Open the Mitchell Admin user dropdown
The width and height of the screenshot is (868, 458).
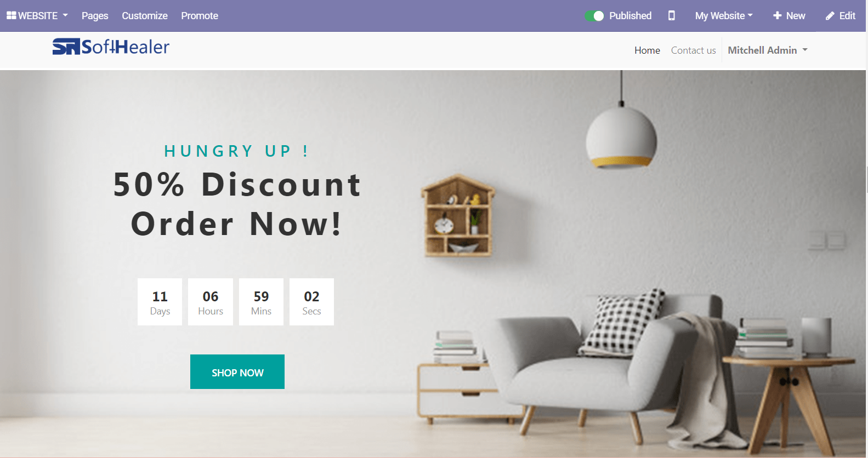tap(767, 50)
